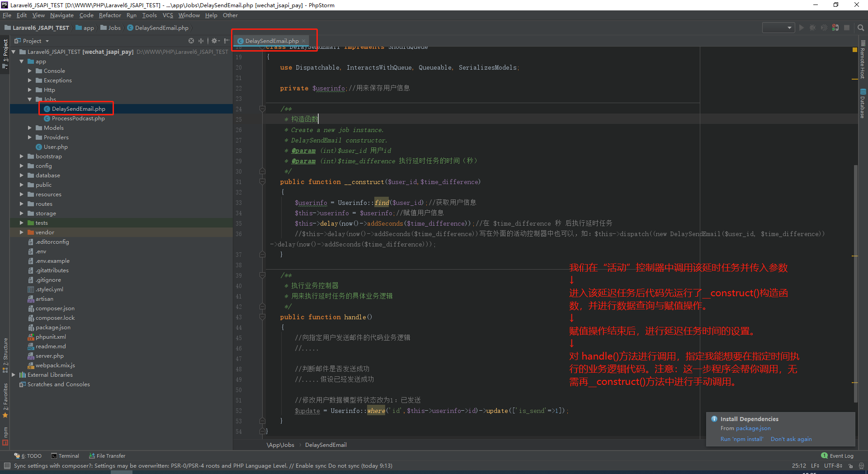The width and height of the screenshot is (868, 474).
Task: Open the npm tool window
Action: tap(5, 436)
